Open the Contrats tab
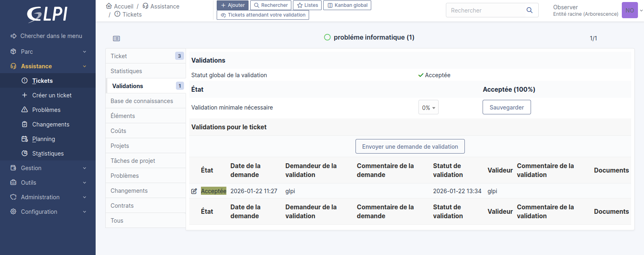Viewport: 644px width, 255px height. 146,206
